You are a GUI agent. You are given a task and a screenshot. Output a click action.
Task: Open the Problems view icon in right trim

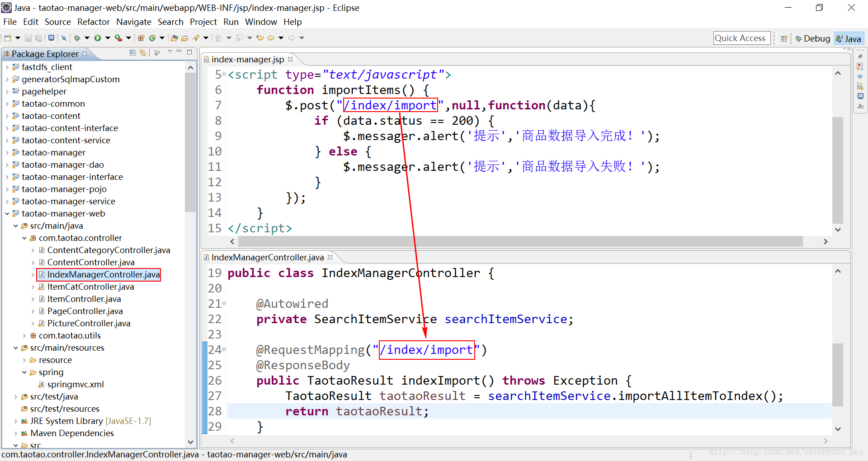860,66
